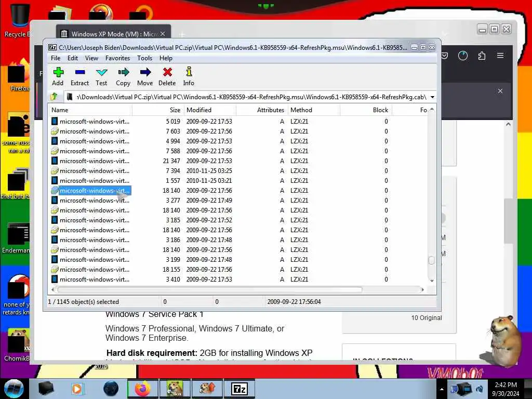532x399 pixels.
Task: Sort files by Modified column
Action: click(x=210, y=110)
